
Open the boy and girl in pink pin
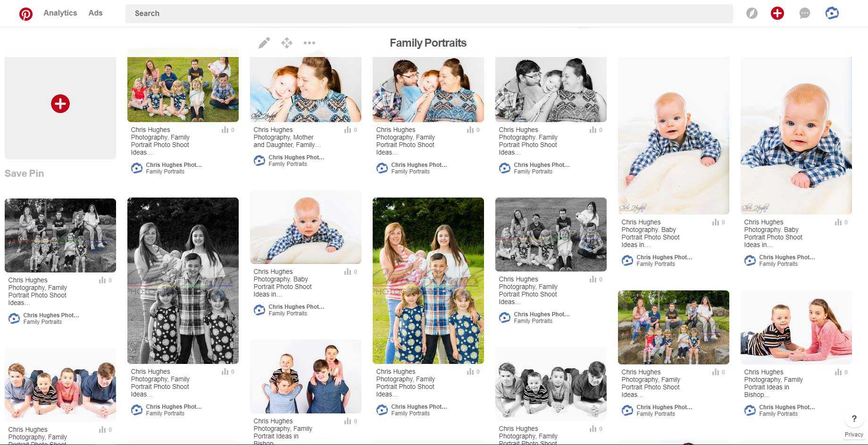click(796, 328)
